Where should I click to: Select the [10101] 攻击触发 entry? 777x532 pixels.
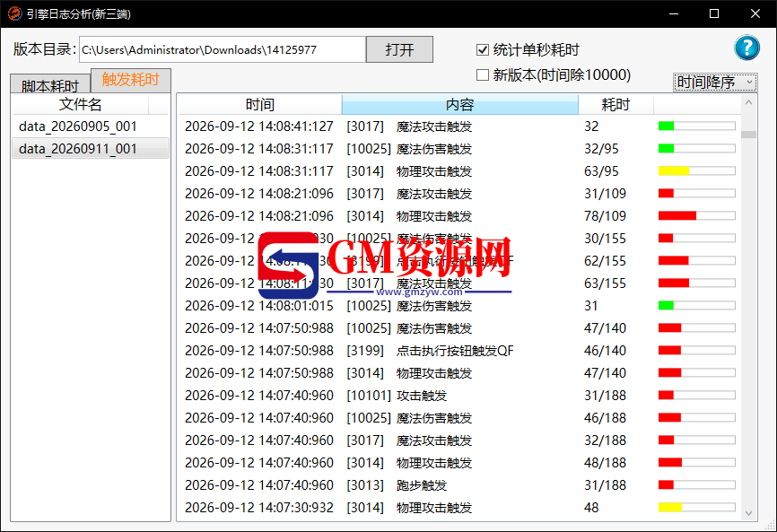pyautogui.click(x=397, y=396)
